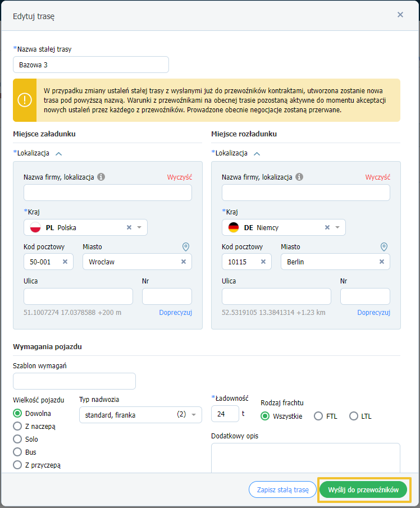Expand the Typ nadwozia dropdown
Screen dimensions: 420x508
pos(194,415)
